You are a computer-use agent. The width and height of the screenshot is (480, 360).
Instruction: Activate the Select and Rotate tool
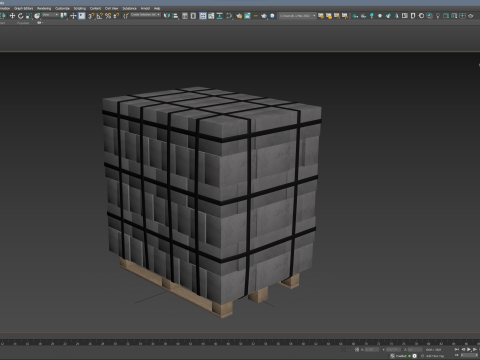click(21, 16)
